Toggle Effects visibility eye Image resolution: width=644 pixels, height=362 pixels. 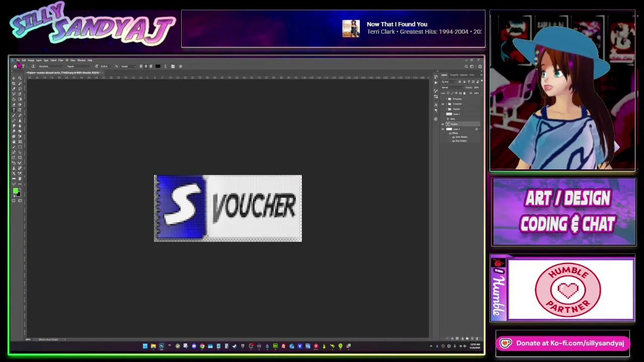[x=450, y=133]
